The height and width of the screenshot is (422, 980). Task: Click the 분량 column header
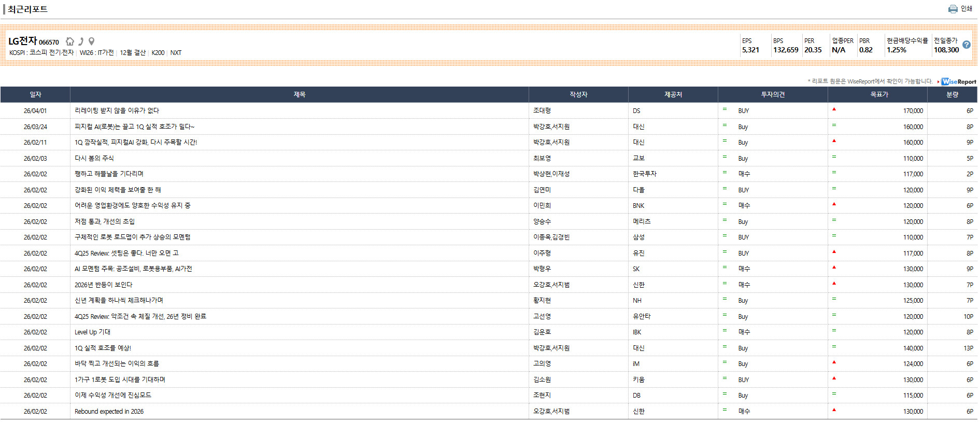pyautogui.click(x=953, y=94)
